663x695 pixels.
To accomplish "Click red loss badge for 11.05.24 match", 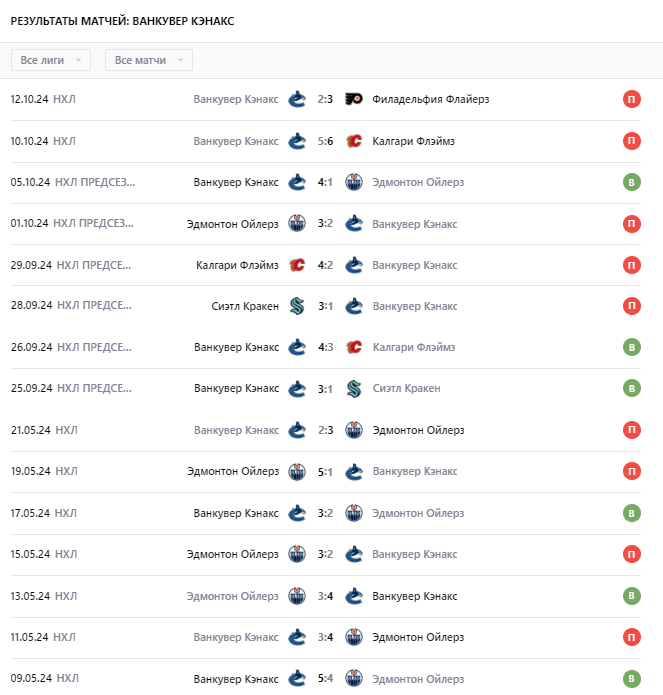I will pos(631,637).
